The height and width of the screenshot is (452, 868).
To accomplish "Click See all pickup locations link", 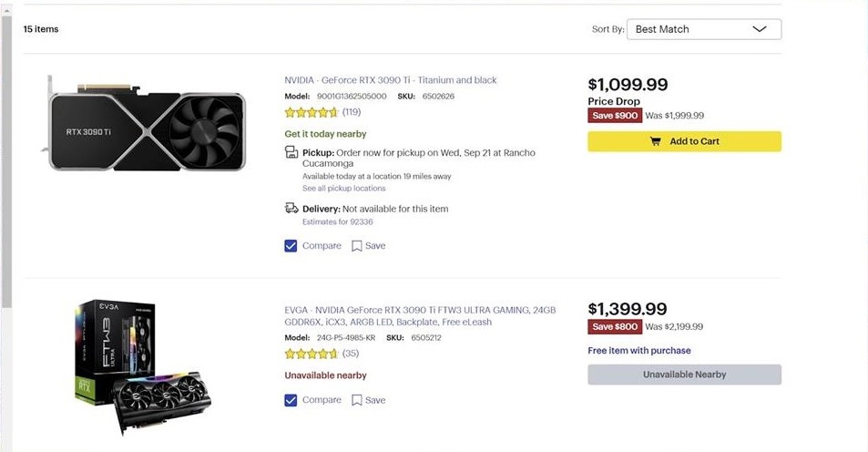I will pyautogui.click(x=343, y=189).
